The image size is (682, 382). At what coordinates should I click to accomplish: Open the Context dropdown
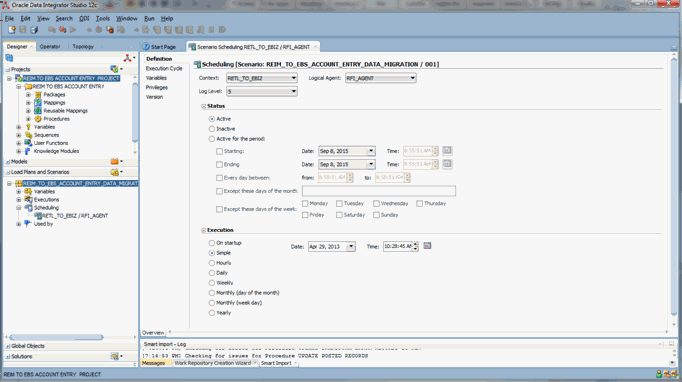pos(262,78)
